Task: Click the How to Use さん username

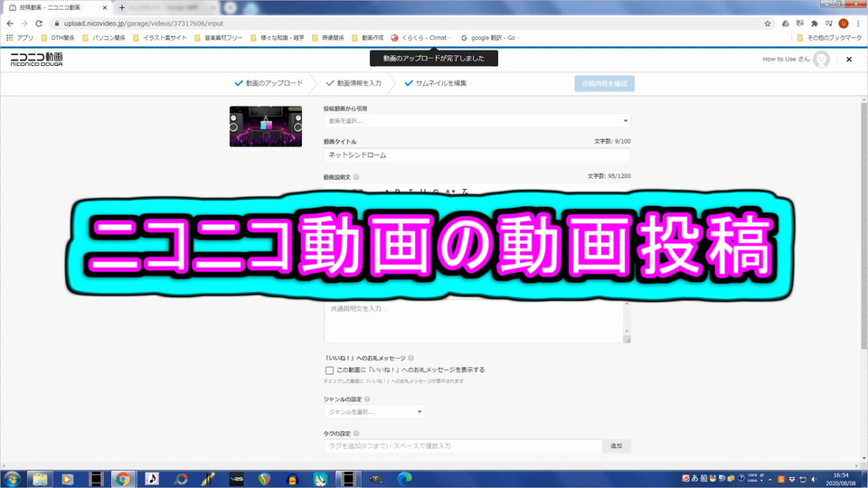Action: [786, 60]
